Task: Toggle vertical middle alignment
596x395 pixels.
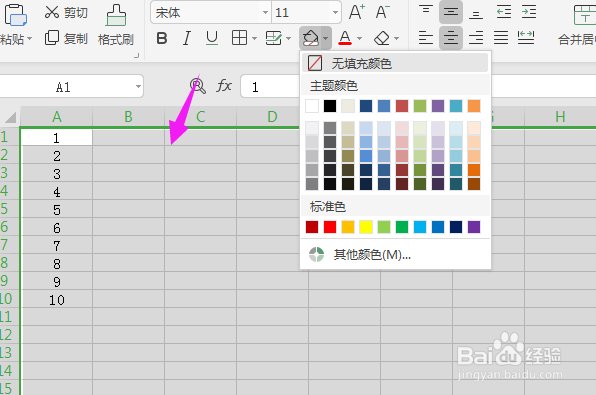Action: point(451,12)
